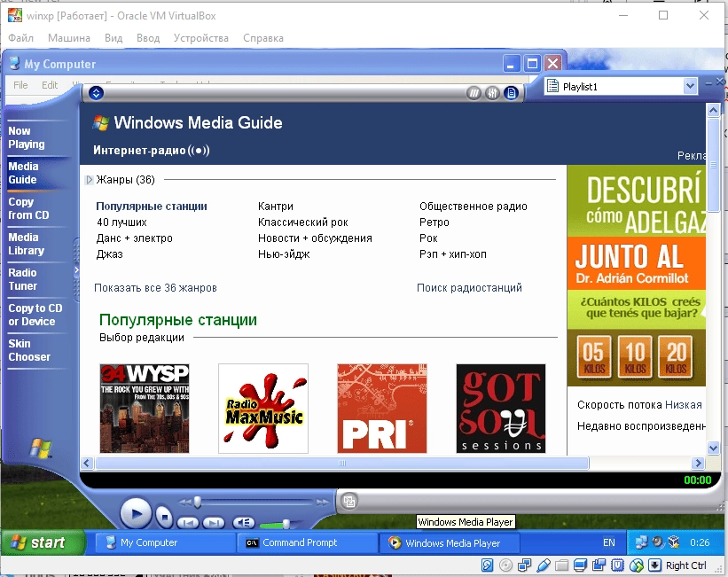Open the 40 лучших genre link
Image resolution: width=728 pixels, height=577 pixels.
point(121,222)
